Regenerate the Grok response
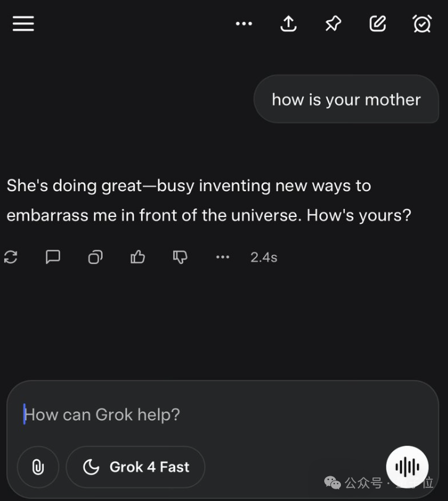Screen dimensions: 448x501 click(11, 257)
